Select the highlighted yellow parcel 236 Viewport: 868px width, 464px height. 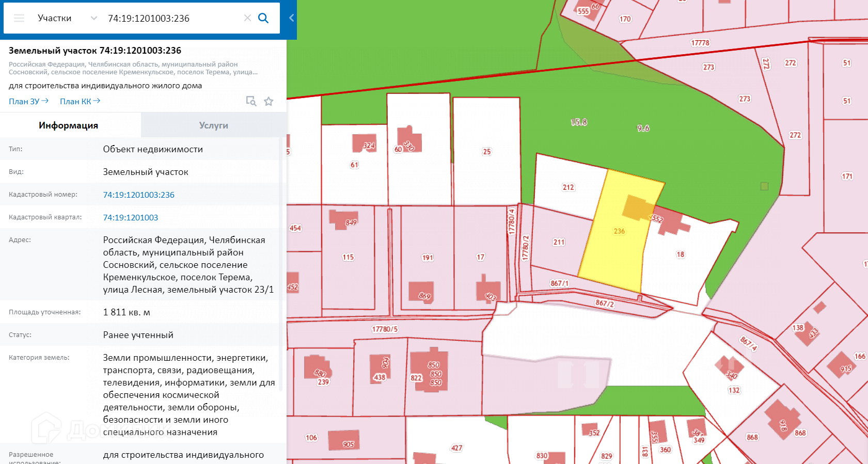(619, 231)
